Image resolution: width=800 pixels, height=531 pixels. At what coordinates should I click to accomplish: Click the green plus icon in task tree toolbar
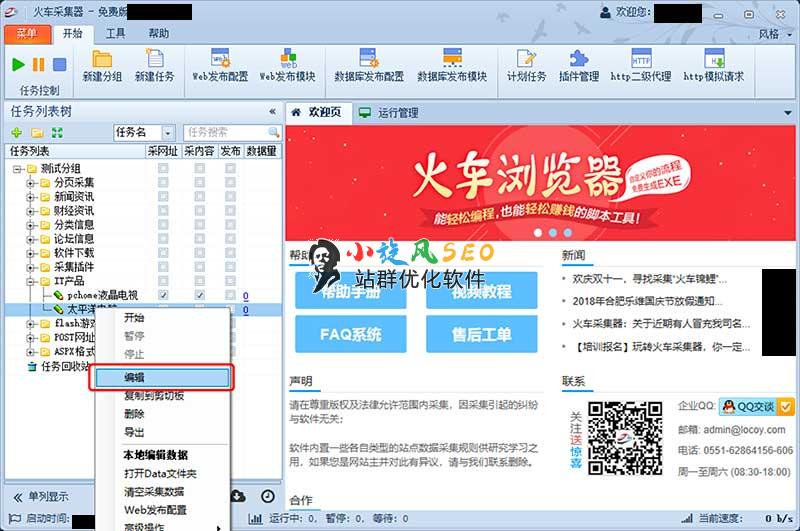(x=17, y=132)
